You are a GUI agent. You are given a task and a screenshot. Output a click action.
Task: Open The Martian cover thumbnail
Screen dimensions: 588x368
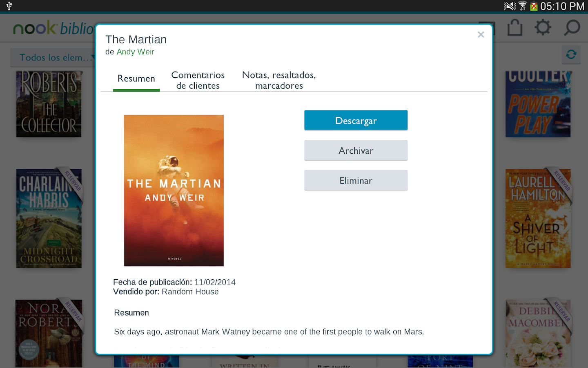tap(174, 190)
